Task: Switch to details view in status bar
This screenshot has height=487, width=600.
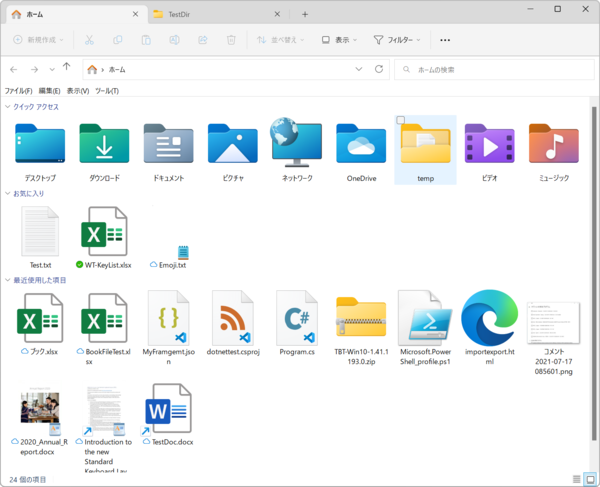Action: pos(575,479)
